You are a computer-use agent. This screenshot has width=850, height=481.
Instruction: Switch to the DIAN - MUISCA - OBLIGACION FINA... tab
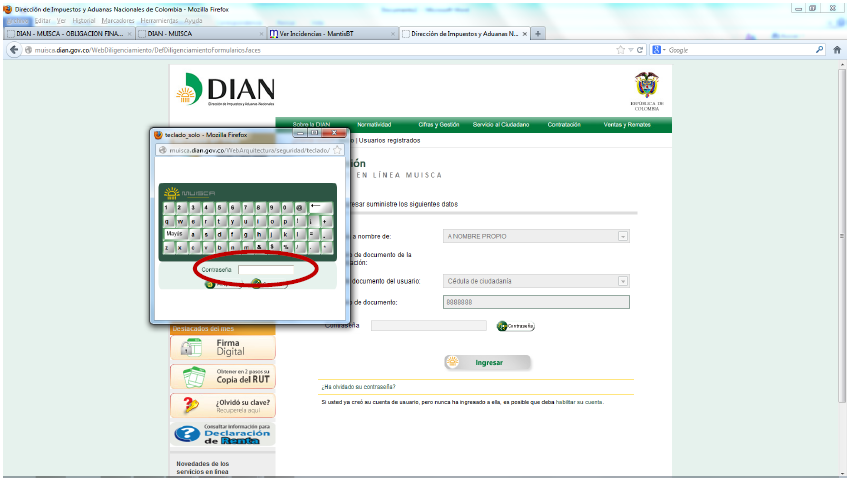coord(69,34)
